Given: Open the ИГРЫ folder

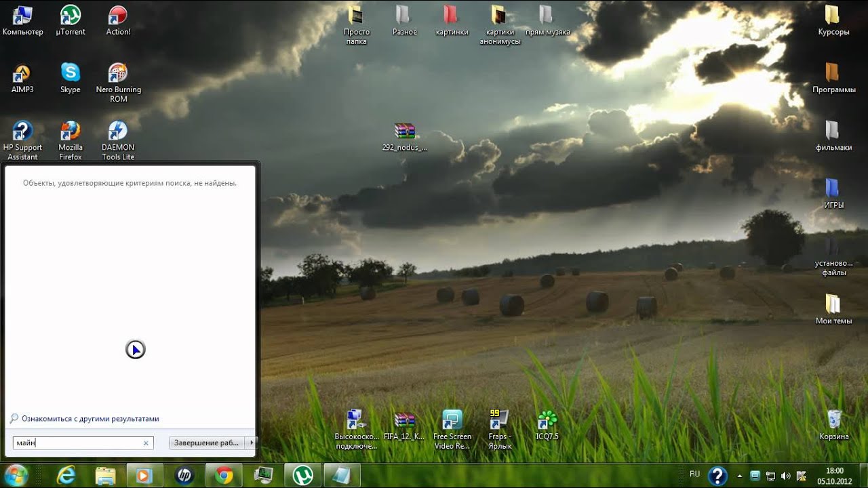Looking at the screenshot, I should [x=833, y=188].
